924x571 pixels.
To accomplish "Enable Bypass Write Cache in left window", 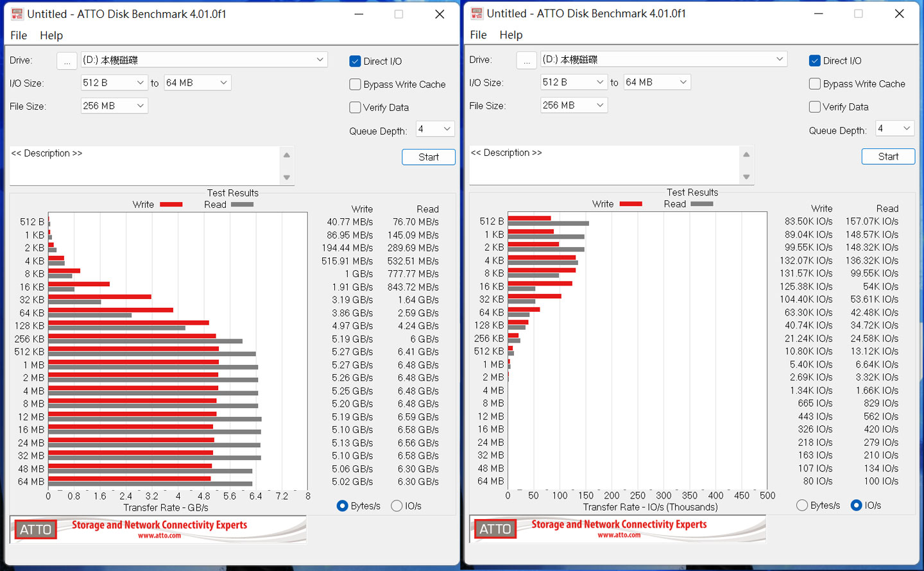I will [355, 85].
